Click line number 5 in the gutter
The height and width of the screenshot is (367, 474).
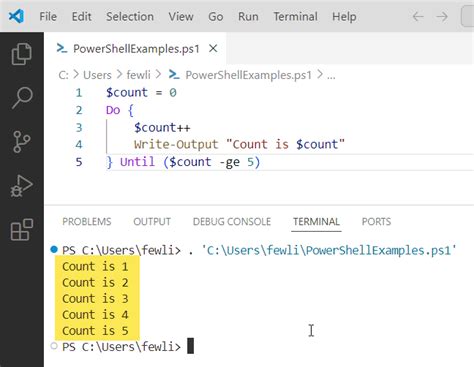point(79,162)
